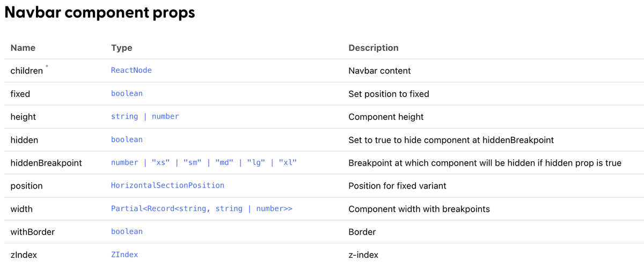This screenshot has width=644, height=276.
Task: Click the fixed prop name
Action: coord(20,94)
